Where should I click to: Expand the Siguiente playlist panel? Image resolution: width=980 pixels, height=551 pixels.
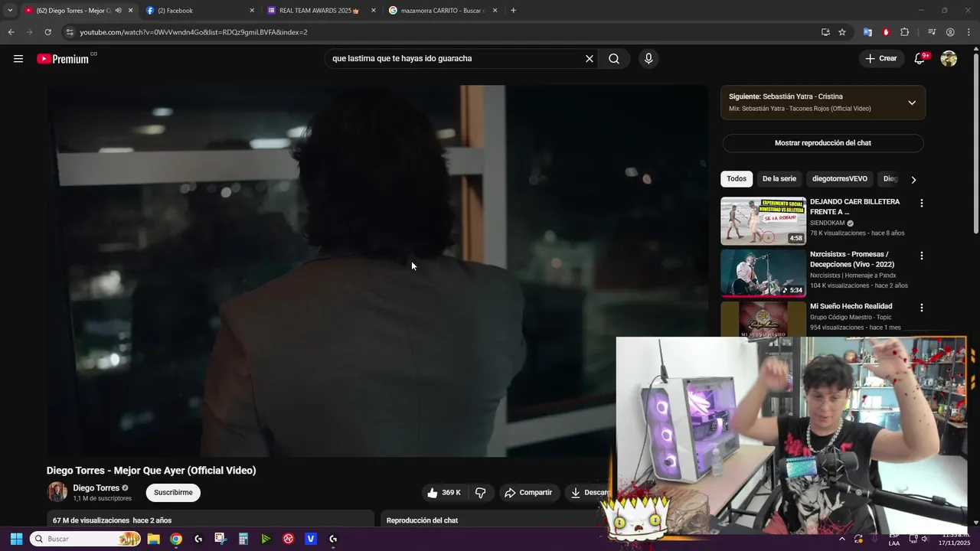click(x=912, y=103)
